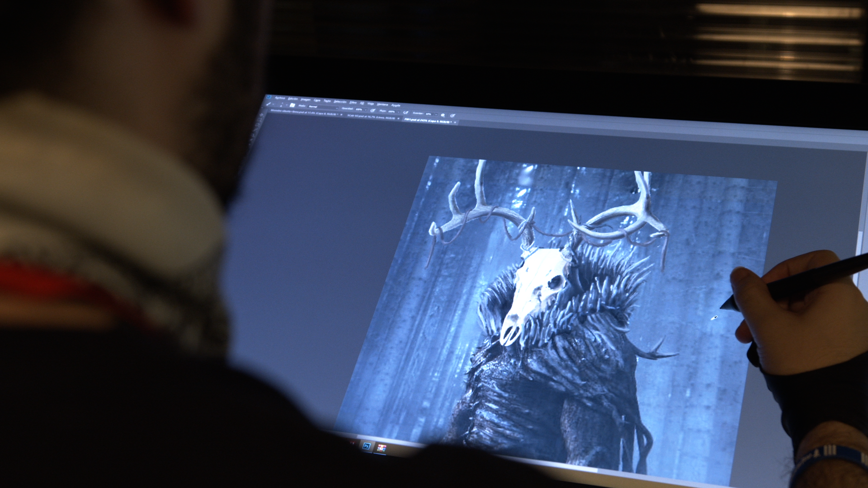This screenshot has height=488, width=868.
Task: Open the brush tool preset picker
Action: [270, 104]
